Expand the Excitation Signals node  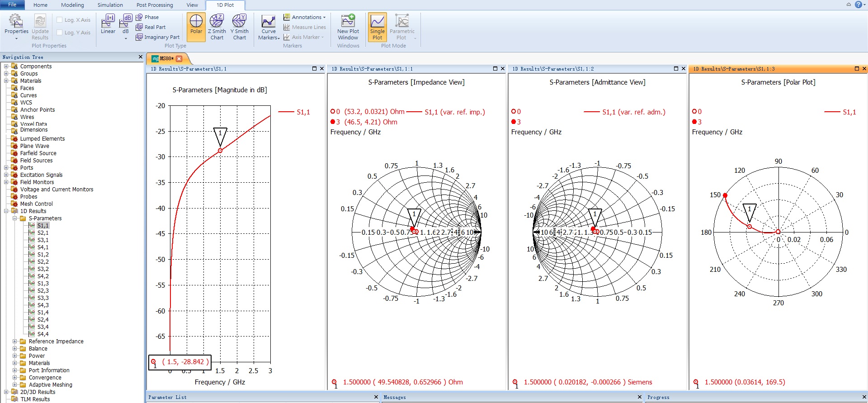point(6,175)
